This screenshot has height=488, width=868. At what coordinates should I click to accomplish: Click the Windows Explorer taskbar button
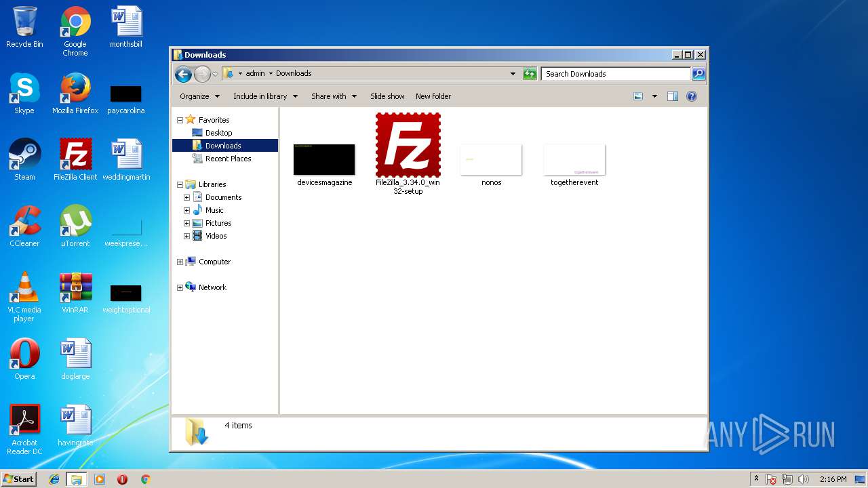[x=76, y=479]
